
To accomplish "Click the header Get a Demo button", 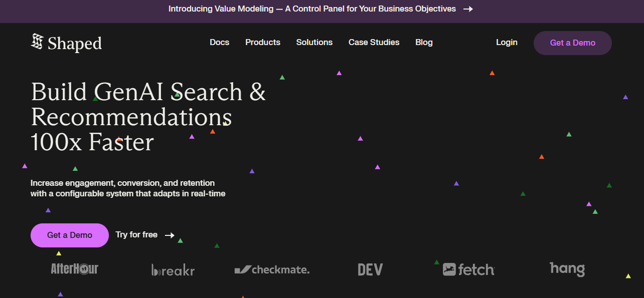I will click(573, 43).
